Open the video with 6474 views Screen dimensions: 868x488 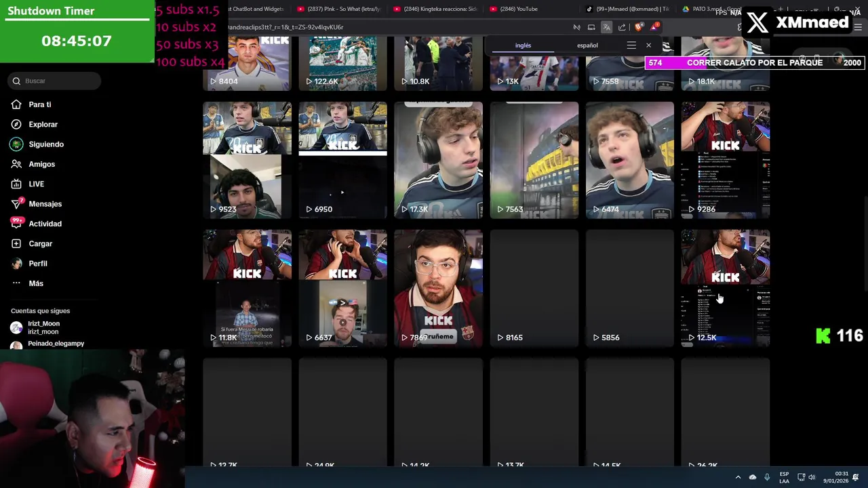[629, 160]
